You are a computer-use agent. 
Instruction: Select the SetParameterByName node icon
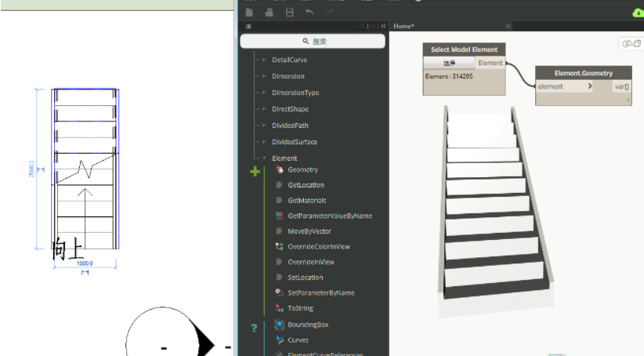click(x=279, y=292)
